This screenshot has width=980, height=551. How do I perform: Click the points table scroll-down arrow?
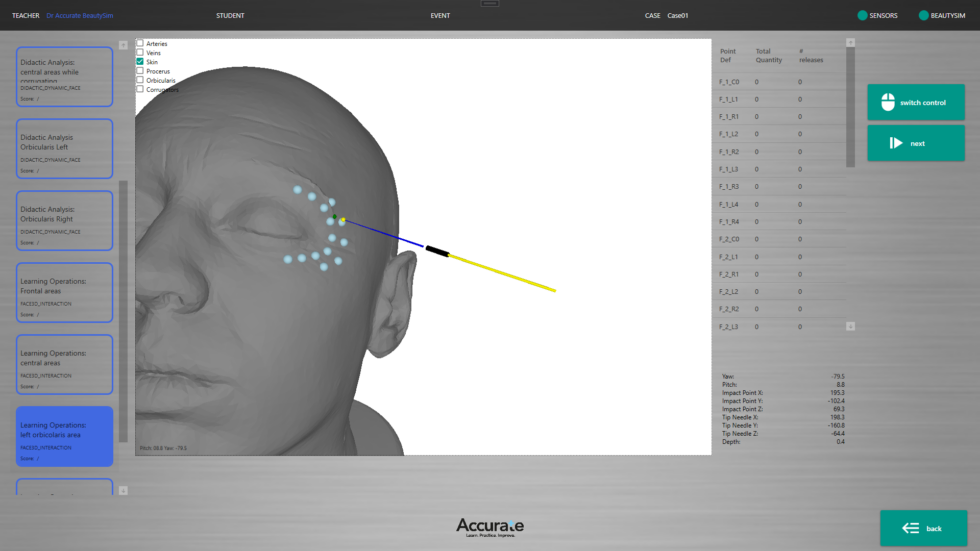tap(850, 327)
